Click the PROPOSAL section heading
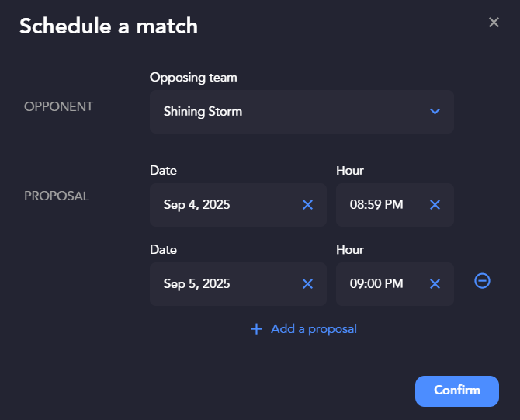This screenshot has height=420, width=520. pos(57,196)
